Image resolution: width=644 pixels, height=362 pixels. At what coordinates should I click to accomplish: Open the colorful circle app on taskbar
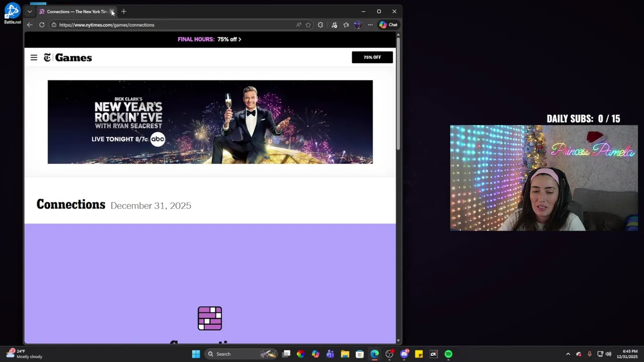point(300,354)
